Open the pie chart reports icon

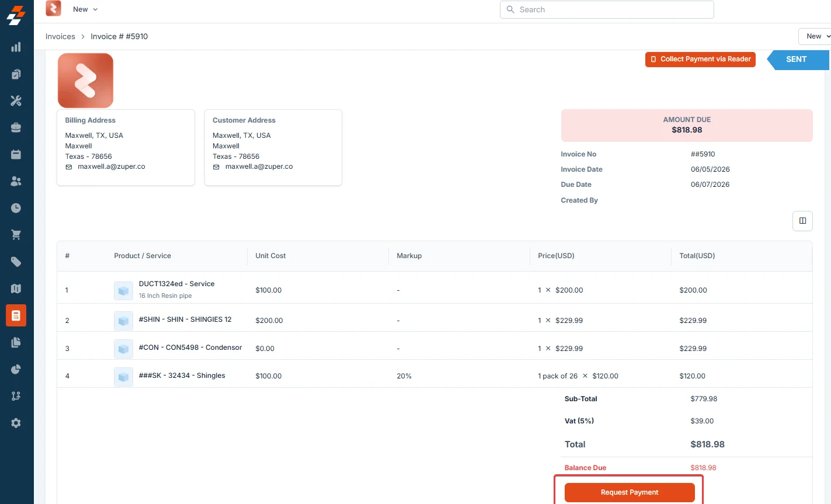click(x=16, y=369)
